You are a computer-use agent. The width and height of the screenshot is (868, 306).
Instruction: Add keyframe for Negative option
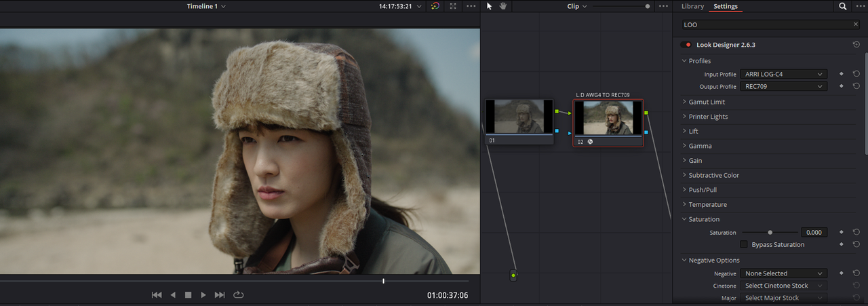[x=842, y=273]
